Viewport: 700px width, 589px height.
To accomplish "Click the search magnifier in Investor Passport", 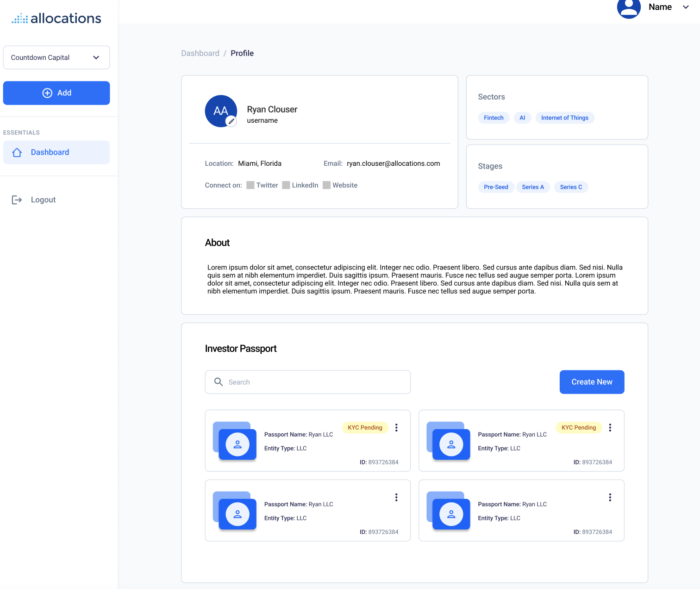I will [x=219, y=382].
